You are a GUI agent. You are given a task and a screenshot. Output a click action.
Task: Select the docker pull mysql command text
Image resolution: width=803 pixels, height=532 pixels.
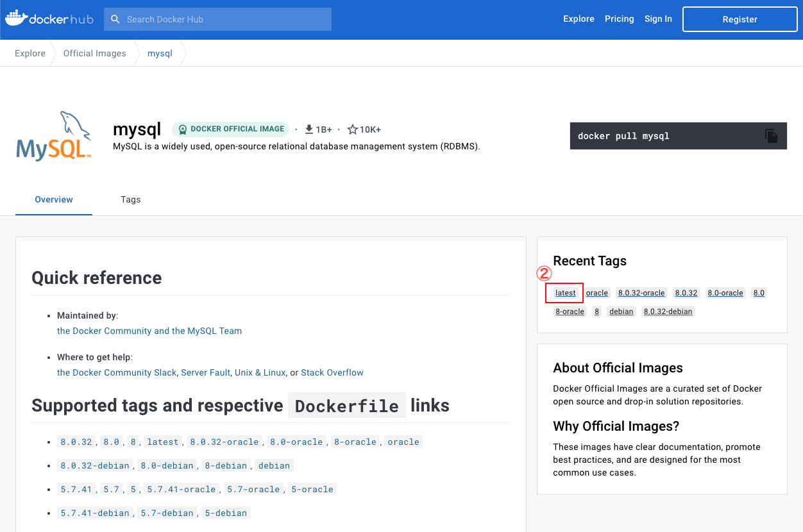[x=623, y=136]
